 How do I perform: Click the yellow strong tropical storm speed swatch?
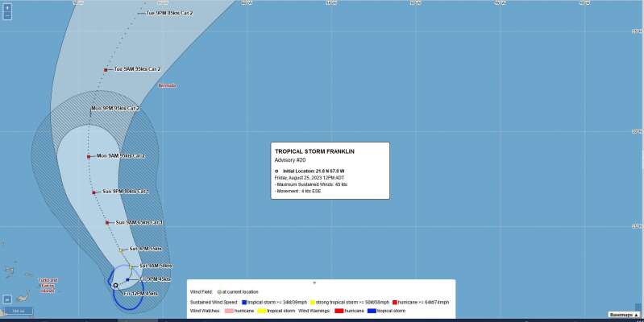tap(313, 303)
